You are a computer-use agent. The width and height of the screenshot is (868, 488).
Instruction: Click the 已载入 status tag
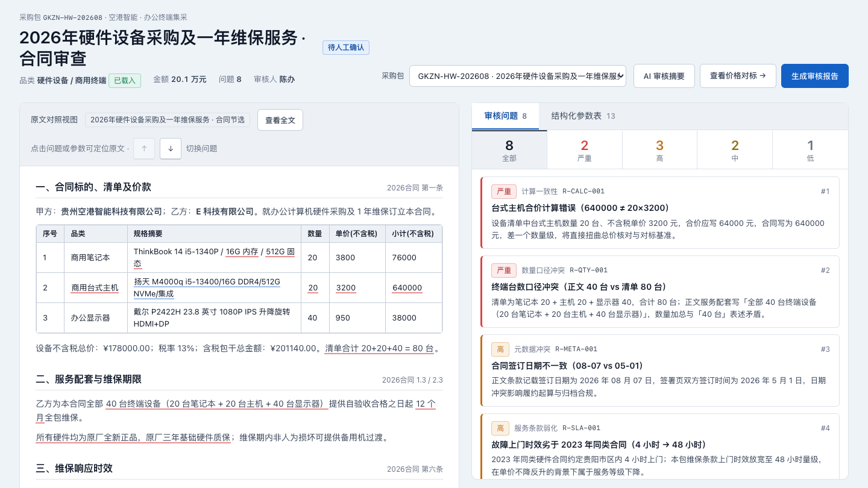click(x=125, y=80)
